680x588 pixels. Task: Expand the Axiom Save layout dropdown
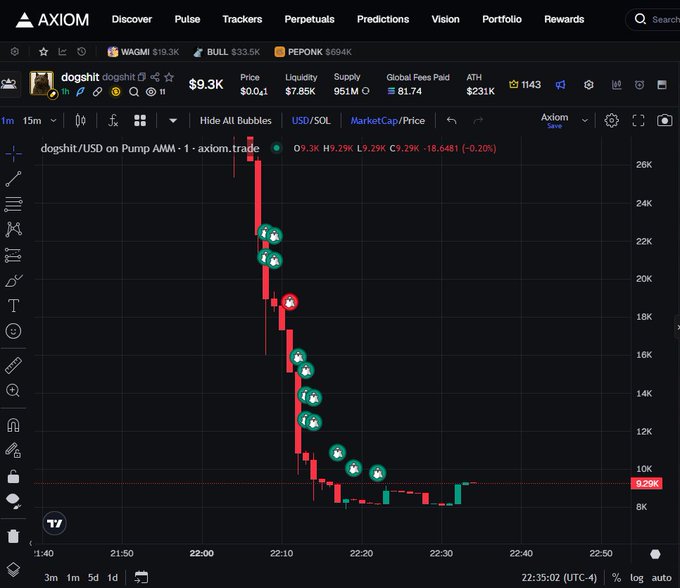click(585, 121)
